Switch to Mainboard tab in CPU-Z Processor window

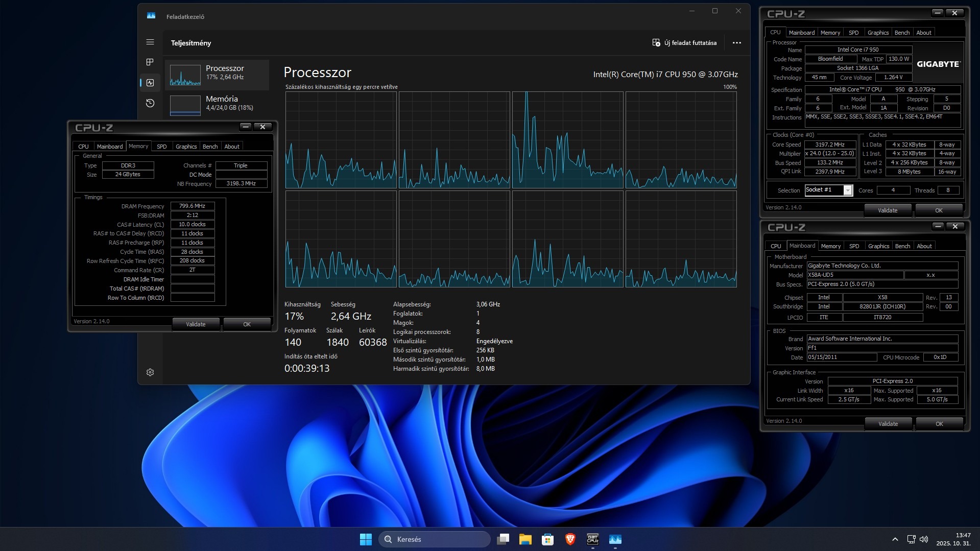click(x=801, y=33)
